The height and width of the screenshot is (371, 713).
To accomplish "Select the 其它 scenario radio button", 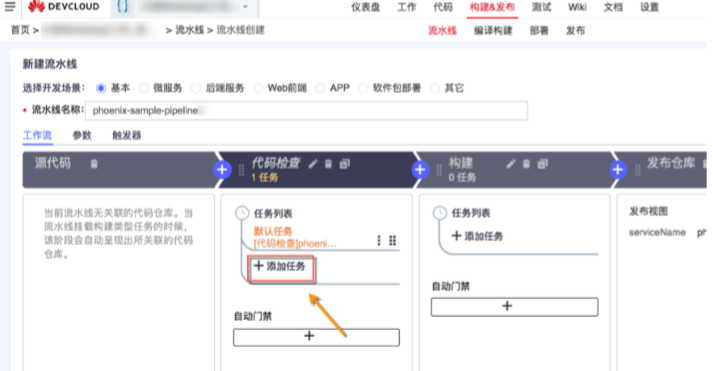I will point(435,88).
